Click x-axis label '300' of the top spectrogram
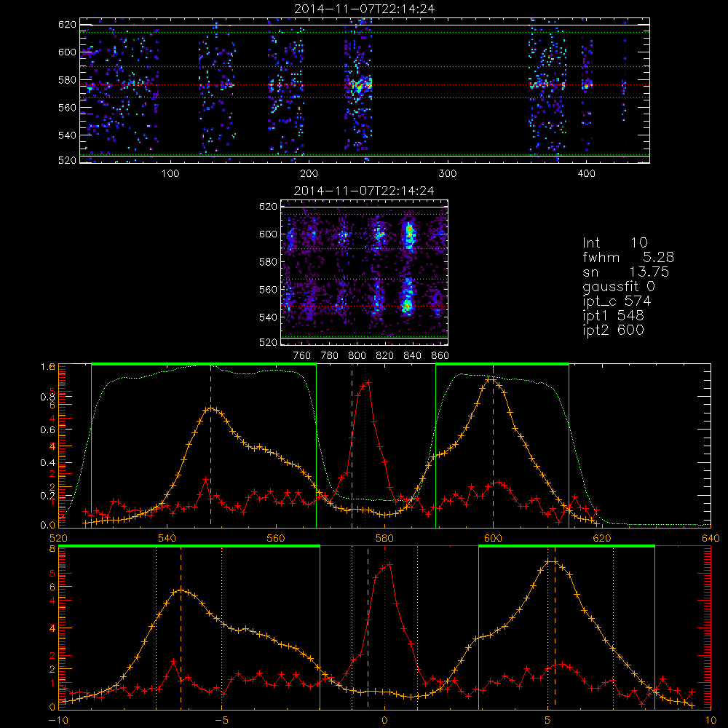The image size is (728, 728). click(x=447, y=174)
